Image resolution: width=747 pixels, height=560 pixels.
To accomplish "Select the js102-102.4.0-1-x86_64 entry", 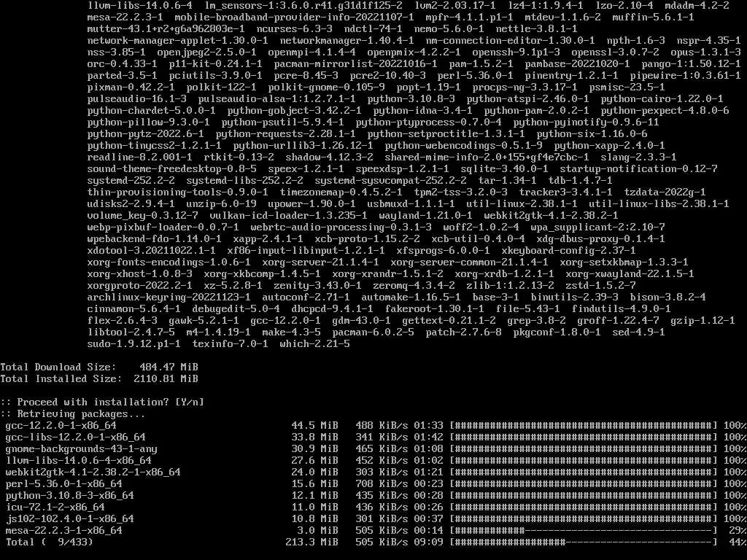I will tap(373, 518).
